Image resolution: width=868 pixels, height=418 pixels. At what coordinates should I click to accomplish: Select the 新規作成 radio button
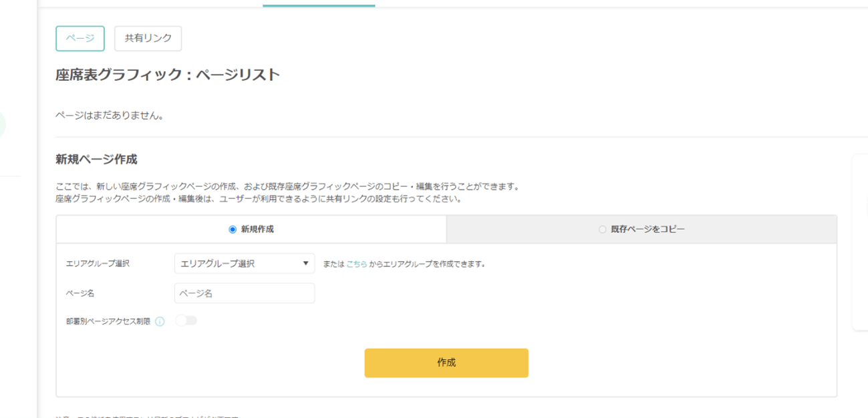tap(233, 229)
